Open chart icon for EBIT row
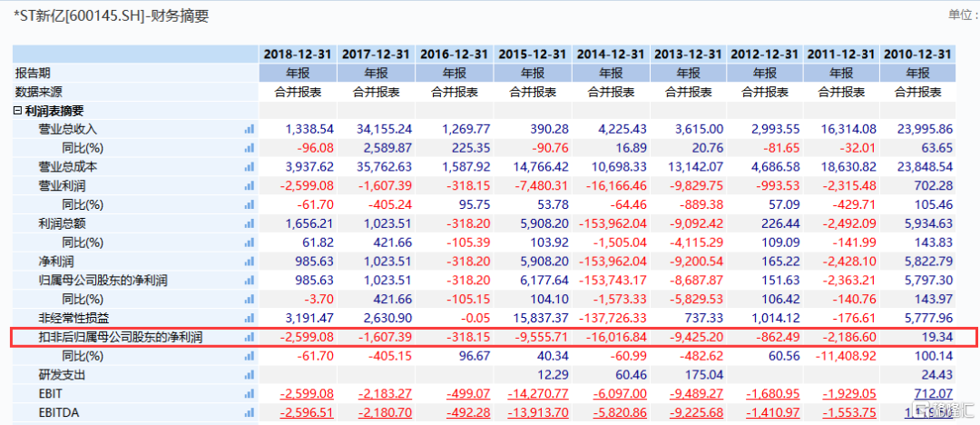980x425 pixels. (250, 394)
